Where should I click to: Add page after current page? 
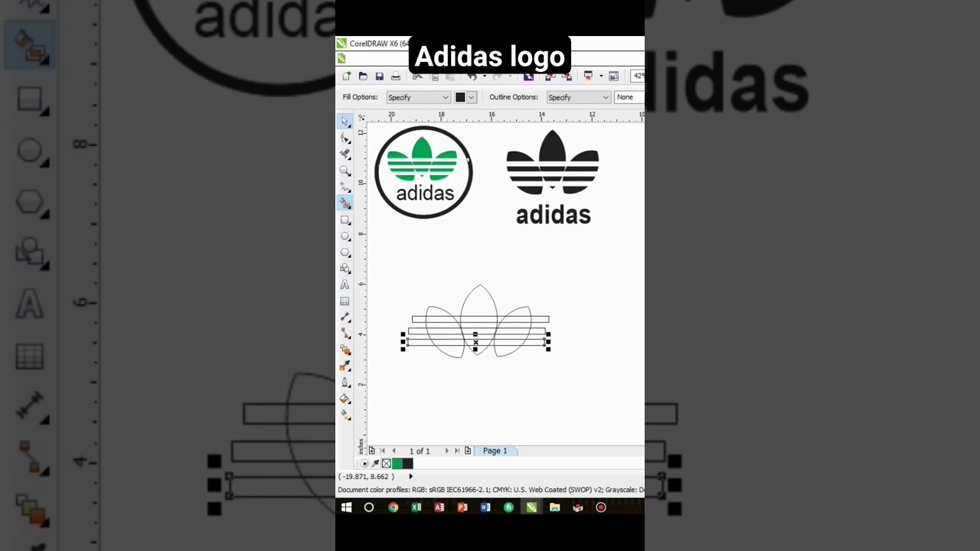pos(468,451)
